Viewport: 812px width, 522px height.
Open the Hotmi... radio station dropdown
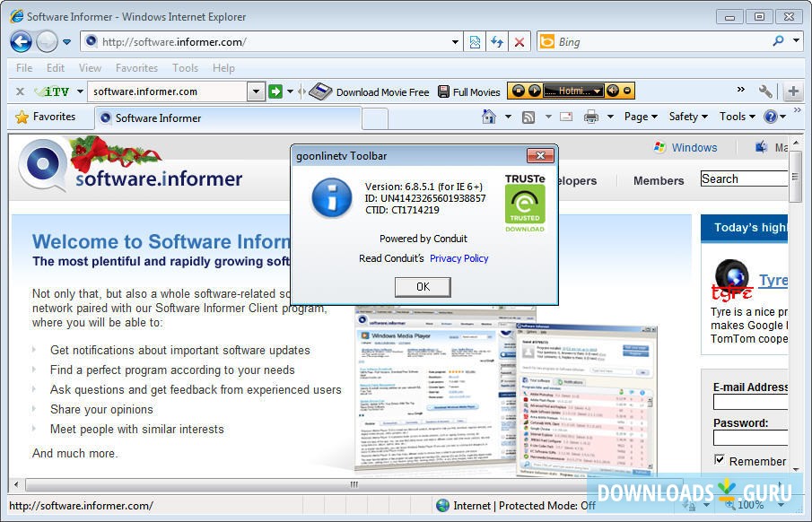(x=573, y=91)
